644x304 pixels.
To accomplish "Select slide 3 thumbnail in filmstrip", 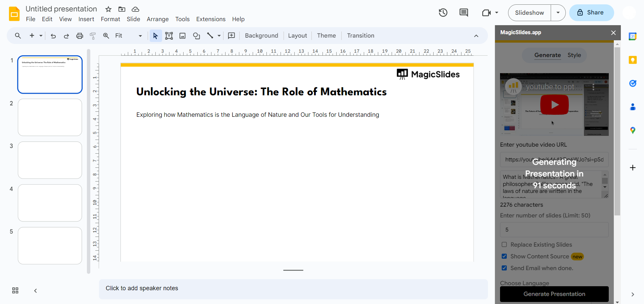I will 50,160.
